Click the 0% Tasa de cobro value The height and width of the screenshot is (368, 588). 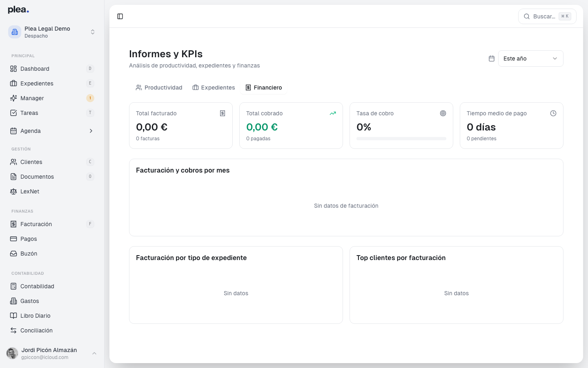point(364,127)
